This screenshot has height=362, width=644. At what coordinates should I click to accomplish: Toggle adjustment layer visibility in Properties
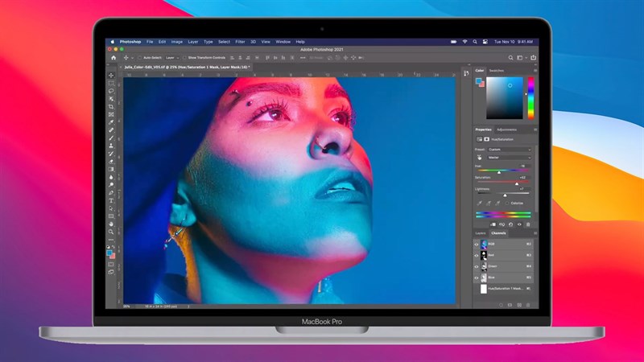[x=519, y=224]
